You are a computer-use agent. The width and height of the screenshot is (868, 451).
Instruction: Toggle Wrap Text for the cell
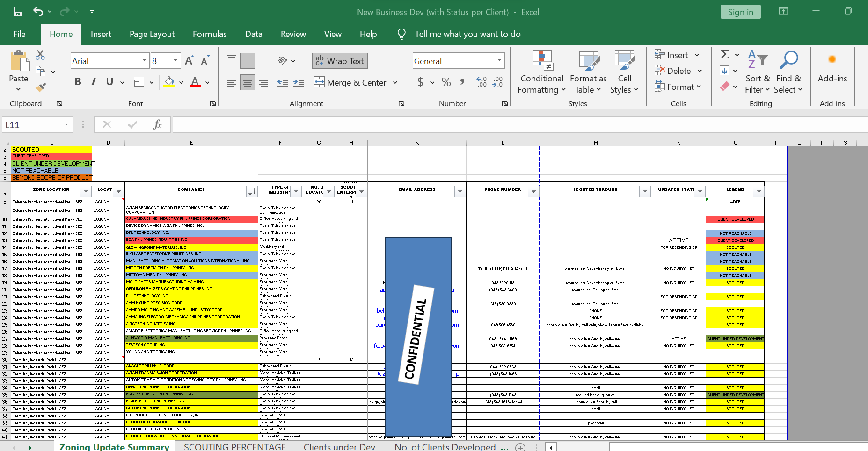[x=340, y=61]
